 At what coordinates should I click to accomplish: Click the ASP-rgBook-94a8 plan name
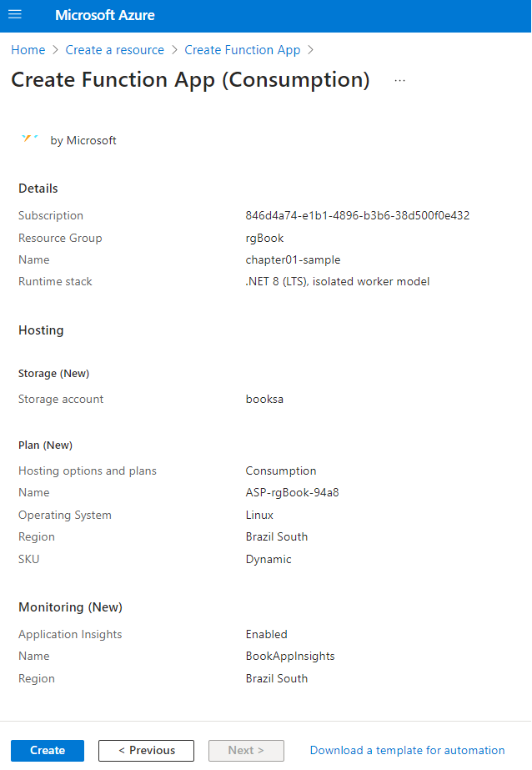point(292,492)
